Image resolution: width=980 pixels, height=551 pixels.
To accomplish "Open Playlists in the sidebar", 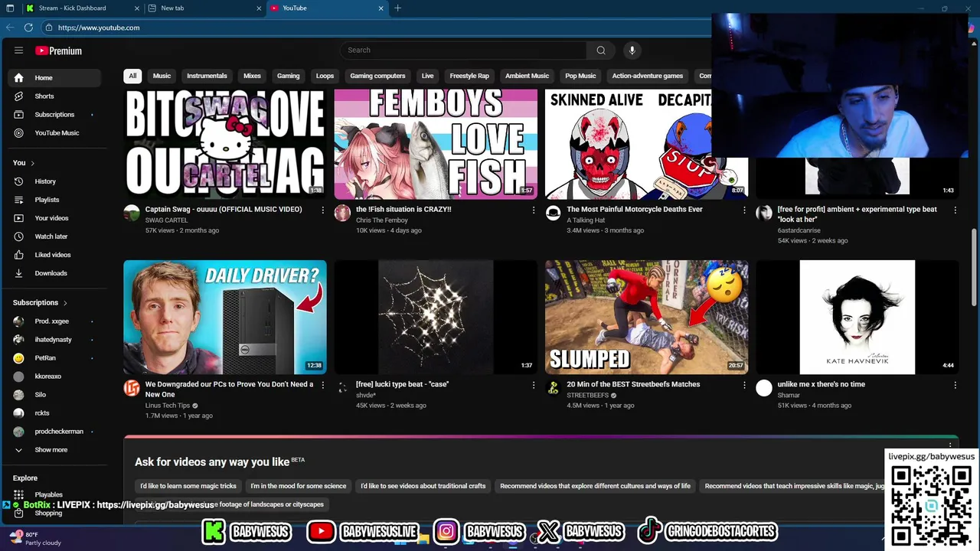I will tap(54, 200).
